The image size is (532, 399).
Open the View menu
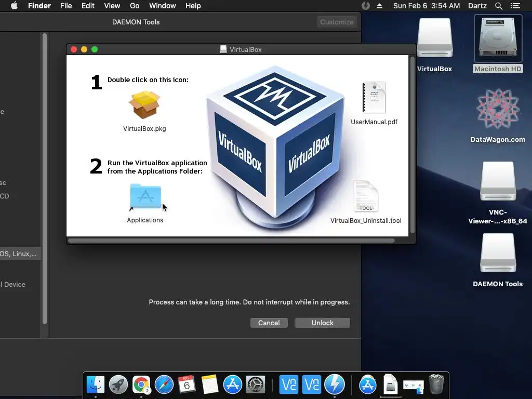[112, 6]
